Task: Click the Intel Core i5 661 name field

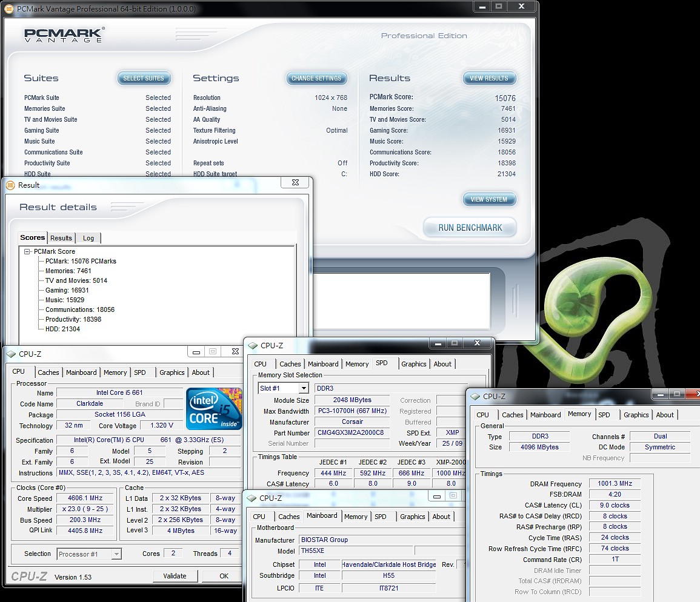Action: click(x=119, y=392)
